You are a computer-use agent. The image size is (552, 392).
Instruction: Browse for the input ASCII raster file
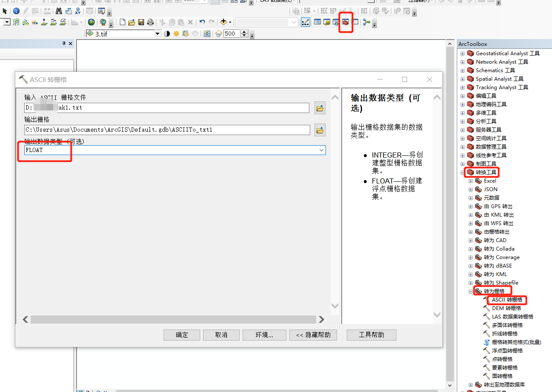click(320, 108)
